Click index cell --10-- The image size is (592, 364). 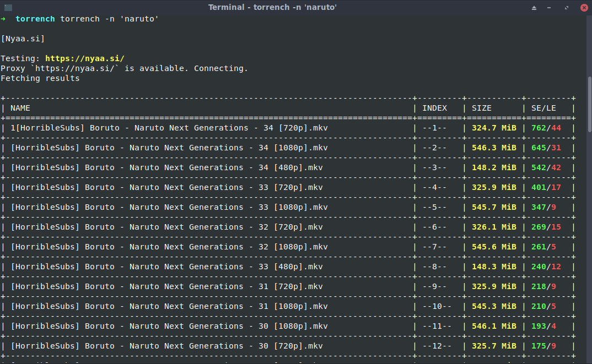point(437,306)
